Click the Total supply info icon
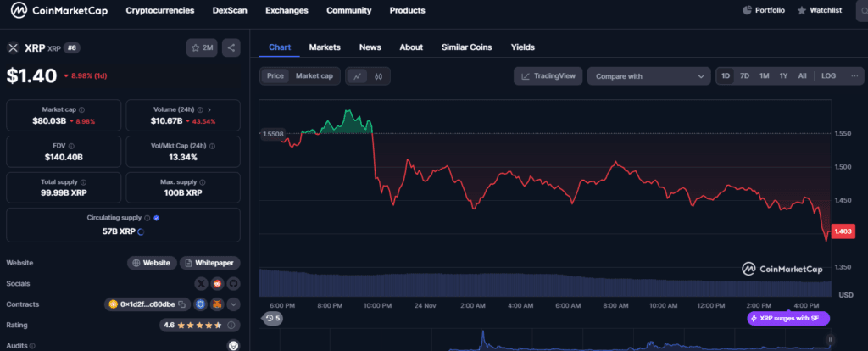Screen dimensions: 868x351 pos(84,182)
